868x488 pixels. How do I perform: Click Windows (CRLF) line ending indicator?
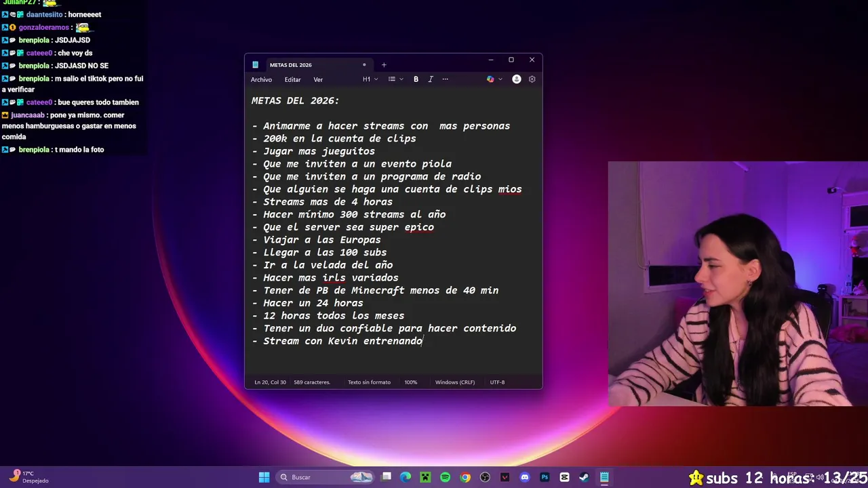(455, 382)
